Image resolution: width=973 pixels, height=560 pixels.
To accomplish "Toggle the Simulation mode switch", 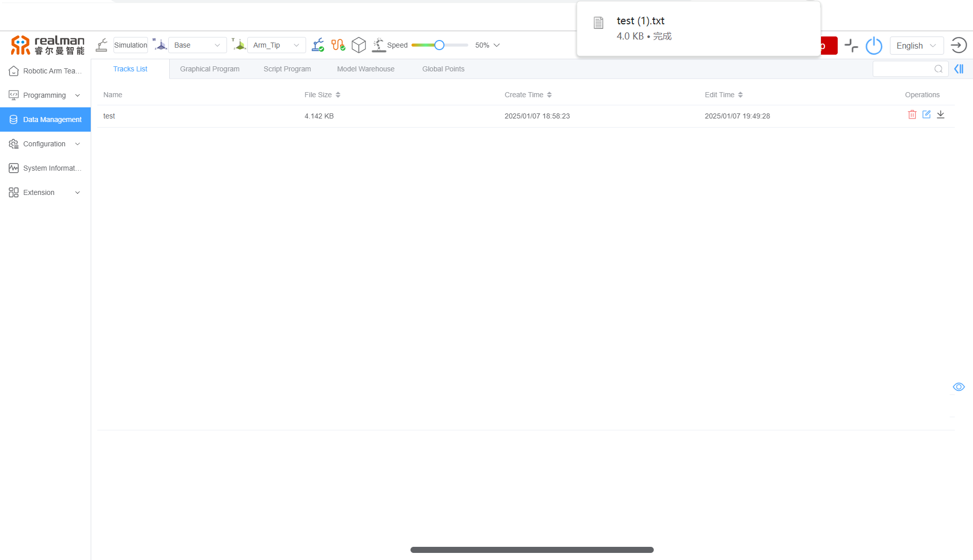I will tap(131, 45).
